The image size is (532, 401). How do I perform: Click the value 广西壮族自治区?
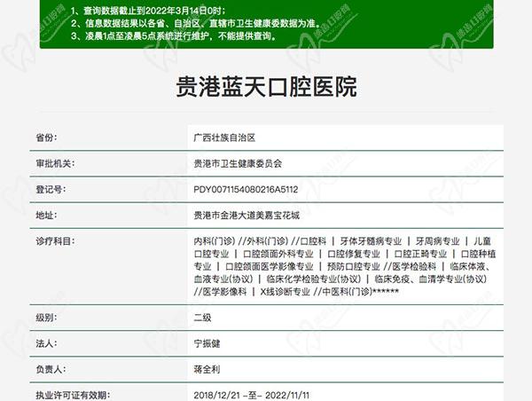click(x=224, y=138)
